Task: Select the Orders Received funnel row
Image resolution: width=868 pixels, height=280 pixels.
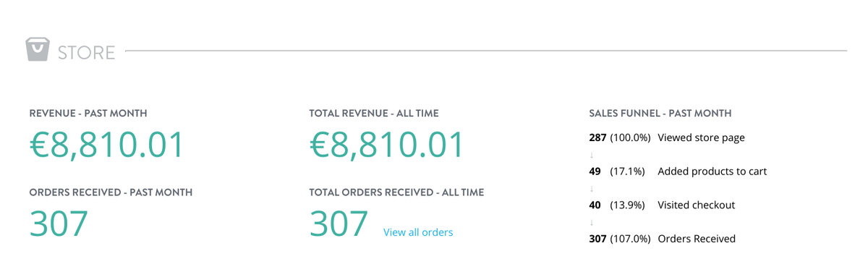Action: 663,239
